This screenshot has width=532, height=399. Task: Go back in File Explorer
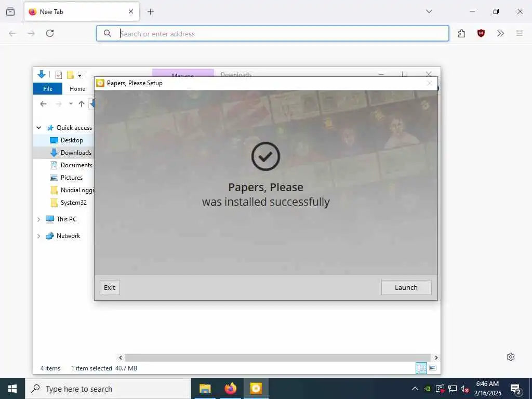point(43,104)
